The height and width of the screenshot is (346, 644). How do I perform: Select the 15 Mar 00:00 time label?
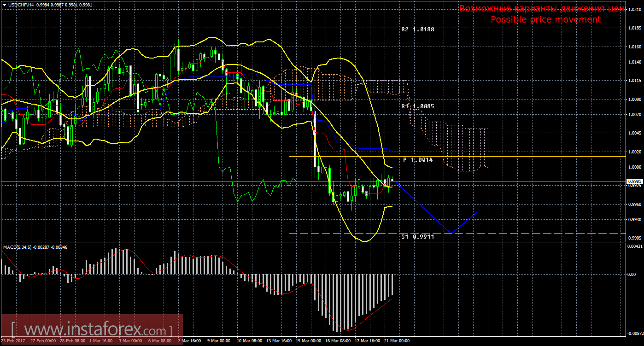308,341
